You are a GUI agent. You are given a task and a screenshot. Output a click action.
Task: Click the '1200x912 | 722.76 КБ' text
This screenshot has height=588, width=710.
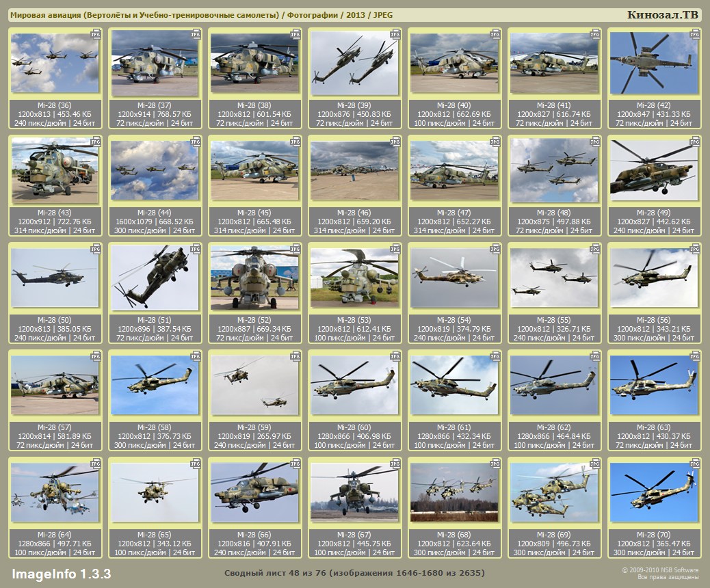point(55,222)
